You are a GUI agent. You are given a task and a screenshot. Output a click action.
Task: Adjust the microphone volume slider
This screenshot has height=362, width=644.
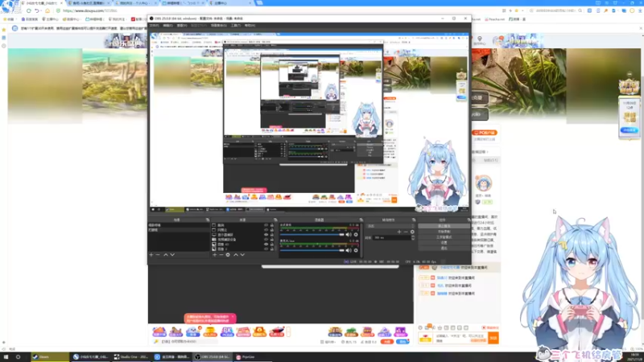click(x=312, y=250)
